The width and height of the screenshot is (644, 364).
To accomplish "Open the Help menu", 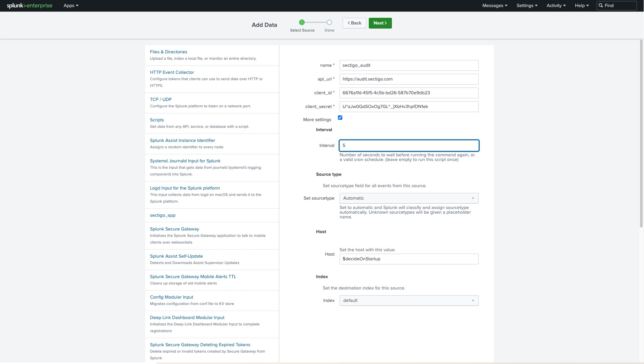I will [x=582, y=5].
